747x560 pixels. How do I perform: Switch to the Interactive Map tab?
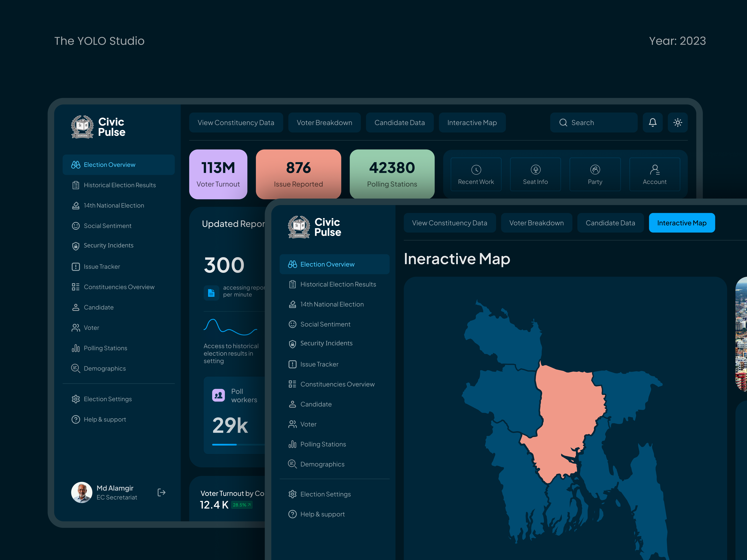coord(682,223)
